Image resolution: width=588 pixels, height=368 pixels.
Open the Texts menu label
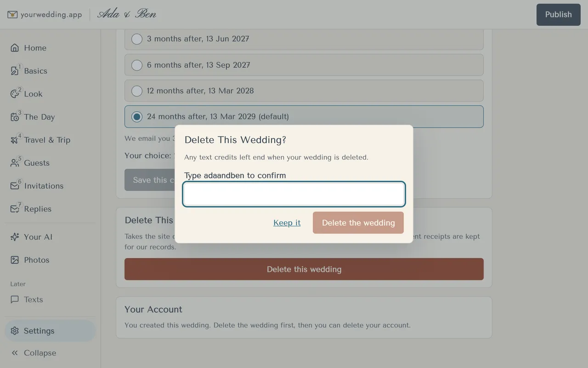[34, 299]
